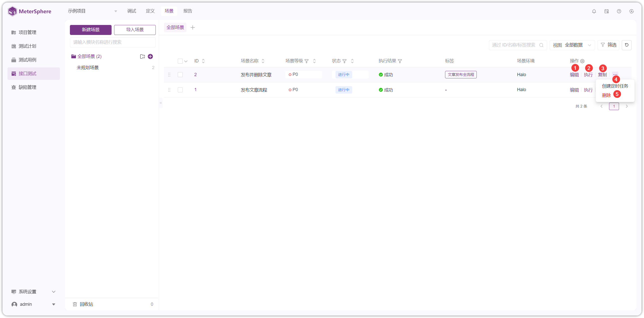This screenshot has width=644, height=318.
Task: Check the 发布并删除文章 row checkbox
Action: point(180,74)
